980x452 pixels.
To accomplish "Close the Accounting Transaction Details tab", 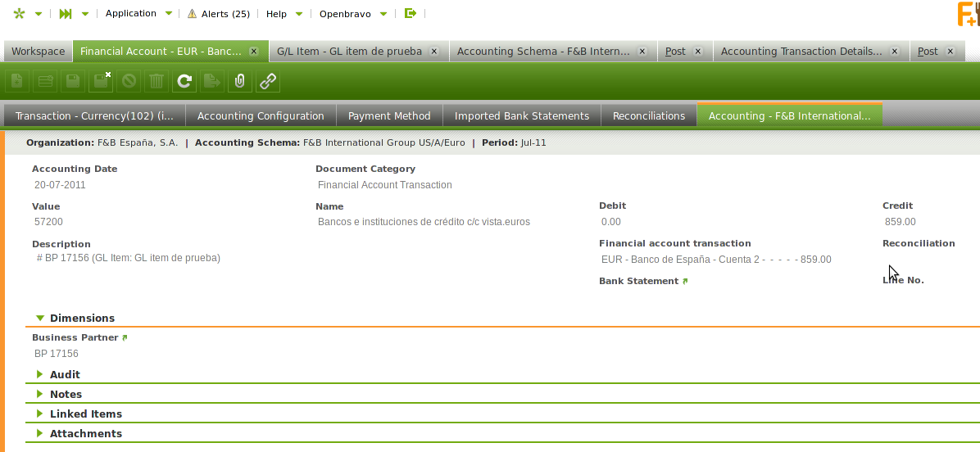I will click(x=895, y=52).
